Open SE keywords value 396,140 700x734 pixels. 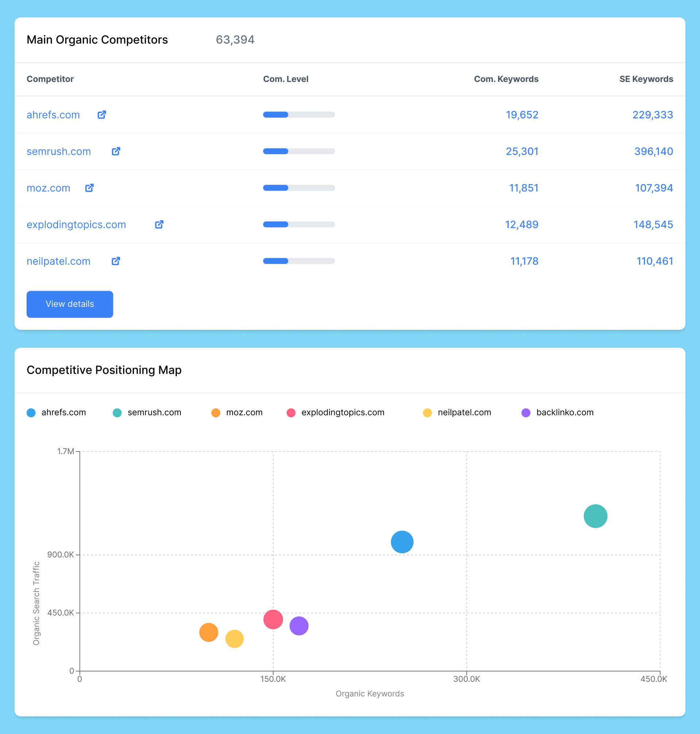pos(654,151)
